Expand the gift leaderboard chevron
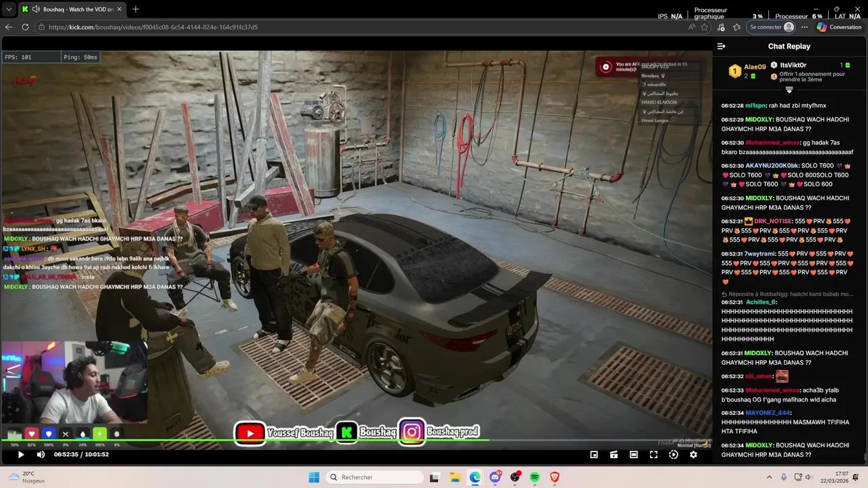Image resolution: width=868 pixels, height=488 pixels. click(x=789, y=89)
